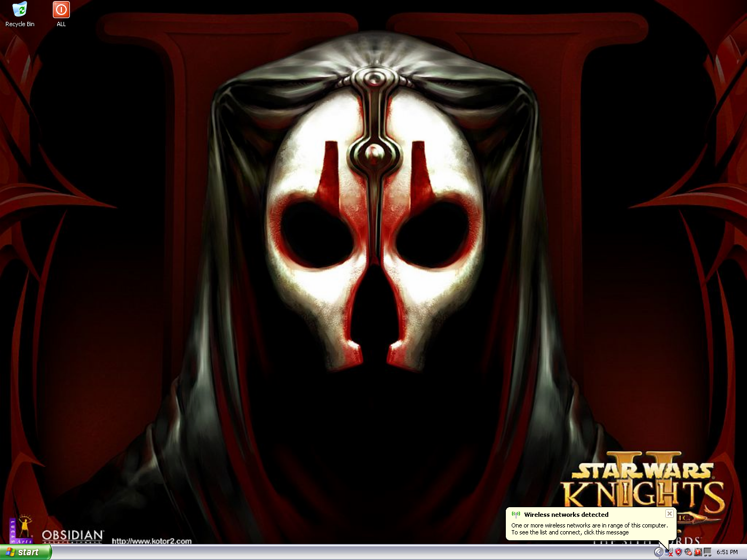Click the clock showing 6:51 PM
The image size is (747, 560).
tap(726, 553)
